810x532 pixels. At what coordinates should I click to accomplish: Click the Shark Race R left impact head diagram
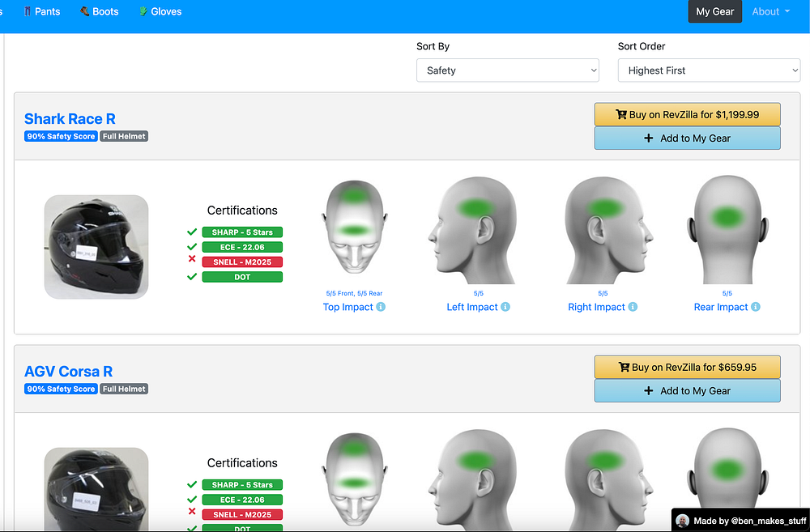point(472,230)
